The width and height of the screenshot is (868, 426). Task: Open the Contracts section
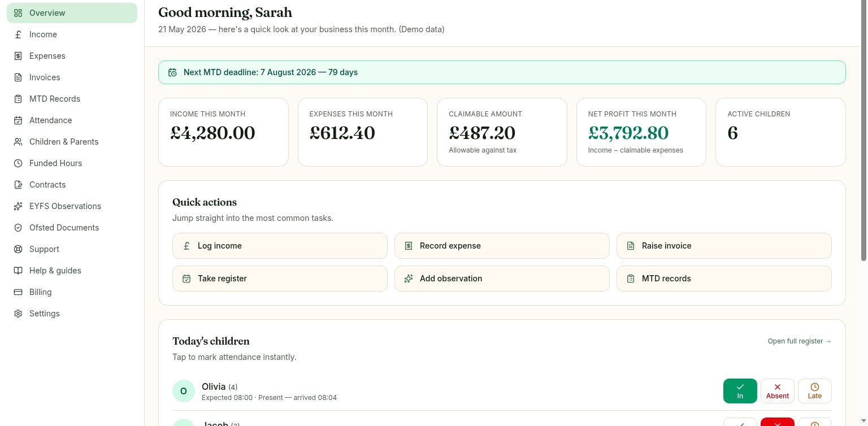[x=72, y=185]
